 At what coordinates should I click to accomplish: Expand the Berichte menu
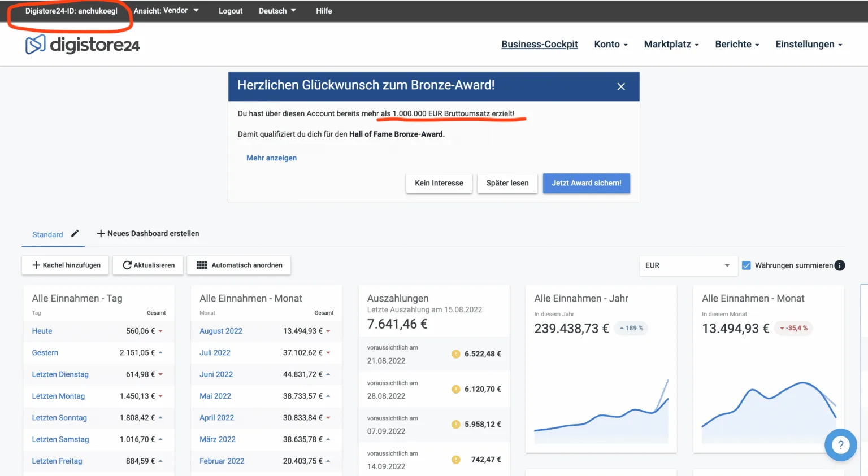pos(737,44)
